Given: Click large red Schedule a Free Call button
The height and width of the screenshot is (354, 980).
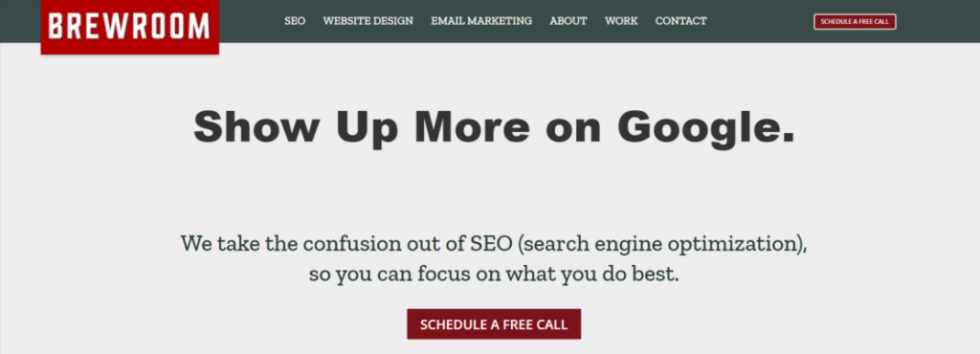Looking at the screenshot, I should (x=494, y=324).
